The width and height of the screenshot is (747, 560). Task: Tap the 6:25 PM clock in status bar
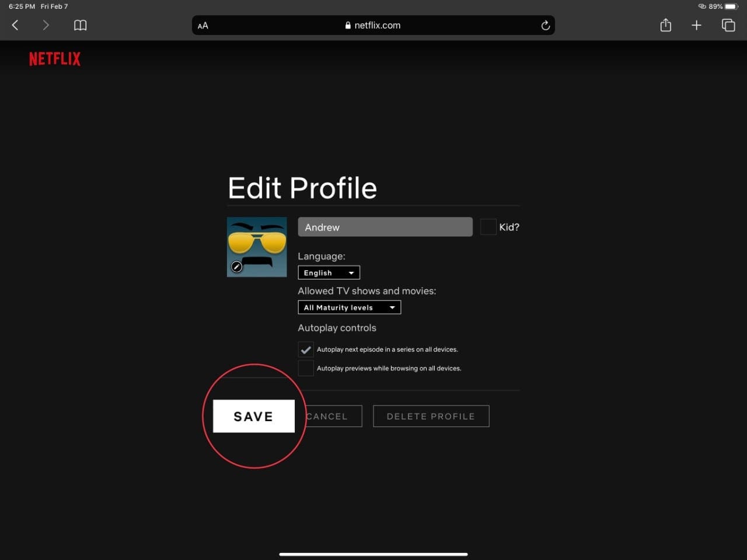(x=22, y=6)
